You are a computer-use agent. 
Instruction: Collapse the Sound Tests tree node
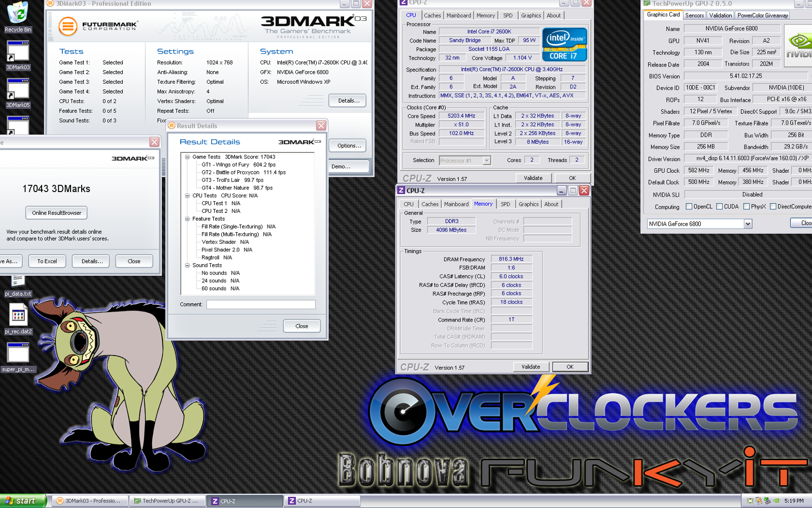[x=187, y=265]
